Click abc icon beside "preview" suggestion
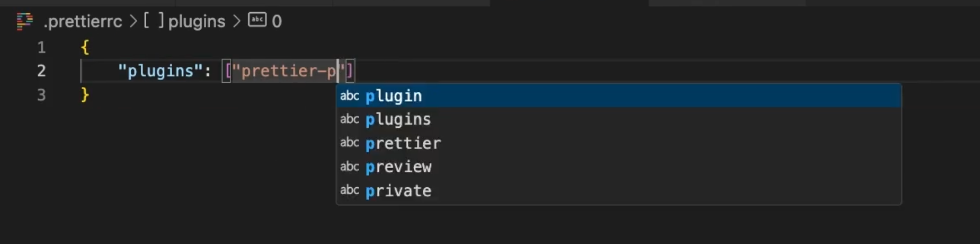 pos(350,167)
